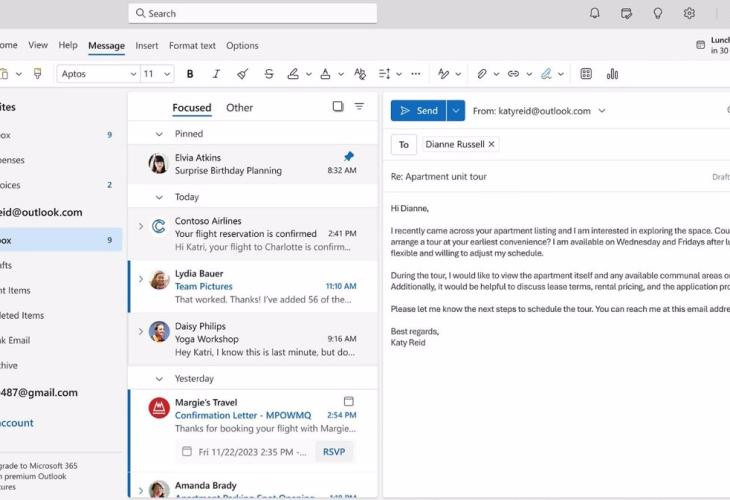
Task: Toggle italic text formatting
Action: tap(216, 74)
